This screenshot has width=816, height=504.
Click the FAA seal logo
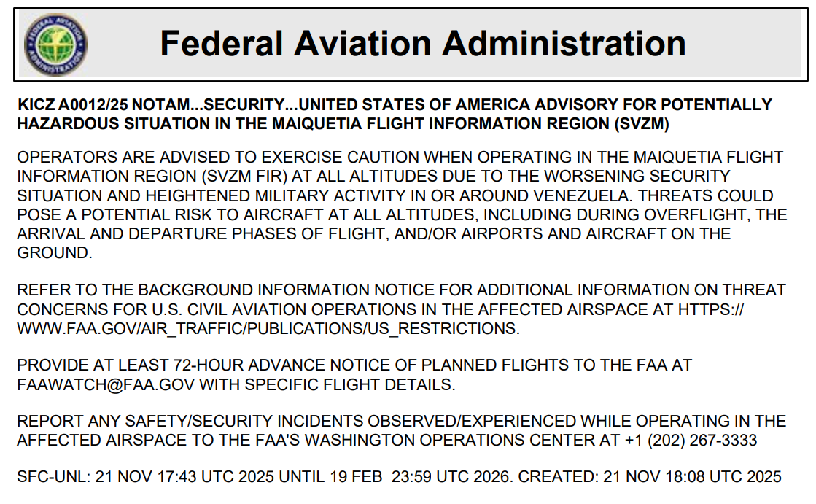point(55,44)
